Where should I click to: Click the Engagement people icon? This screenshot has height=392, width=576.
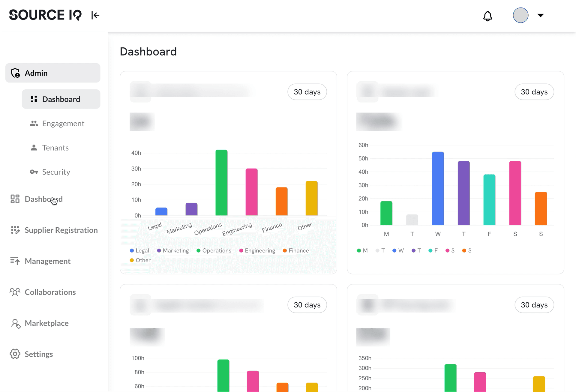pyautogui.click(x=34, y=123)
